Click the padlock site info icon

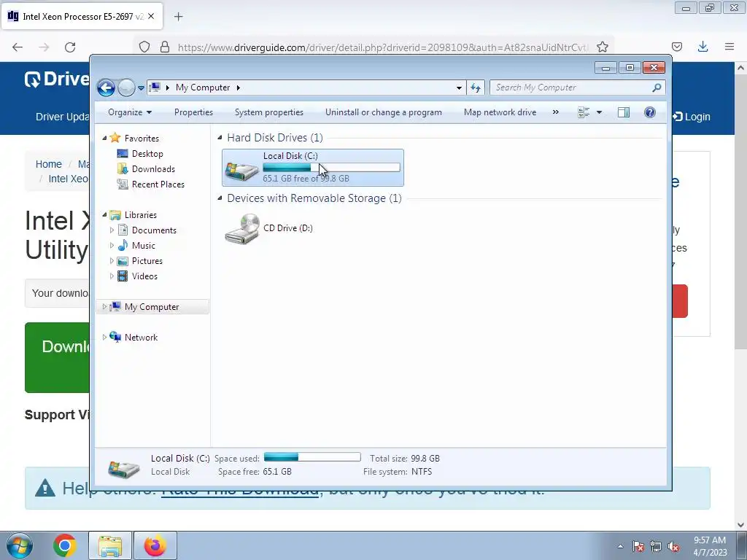click(165, 47)
